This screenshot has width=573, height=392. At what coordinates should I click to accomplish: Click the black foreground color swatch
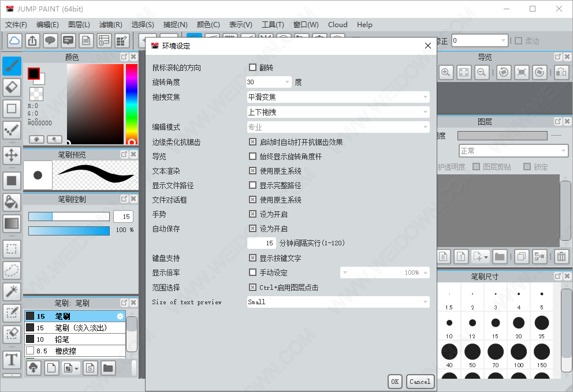(x=34, y=73)
